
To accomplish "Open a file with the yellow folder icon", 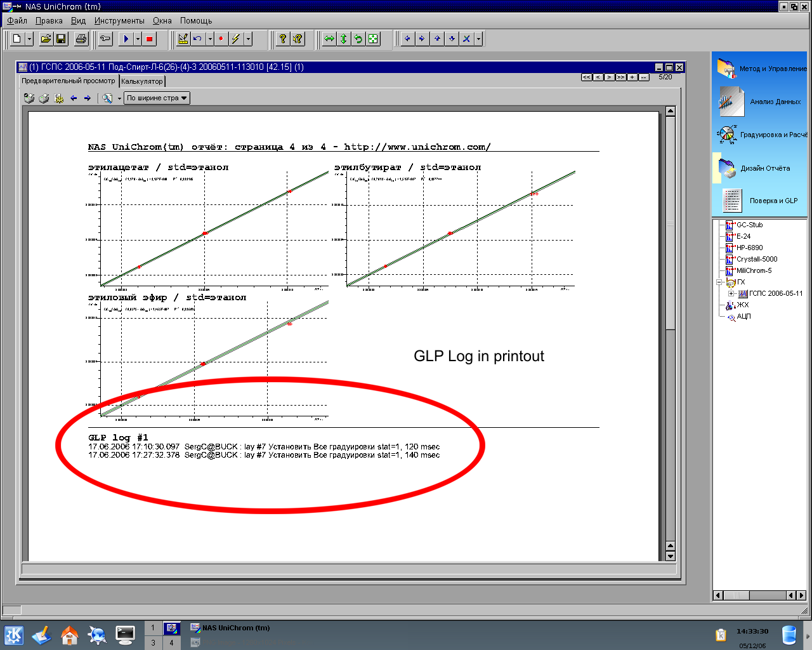I will pyautogui.click(x=46, y=39).
